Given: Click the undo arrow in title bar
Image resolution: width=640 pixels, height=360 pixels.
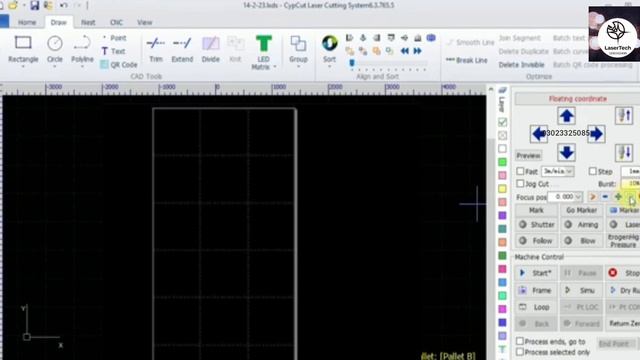Looking at the screenshot, I should point(64,5).
